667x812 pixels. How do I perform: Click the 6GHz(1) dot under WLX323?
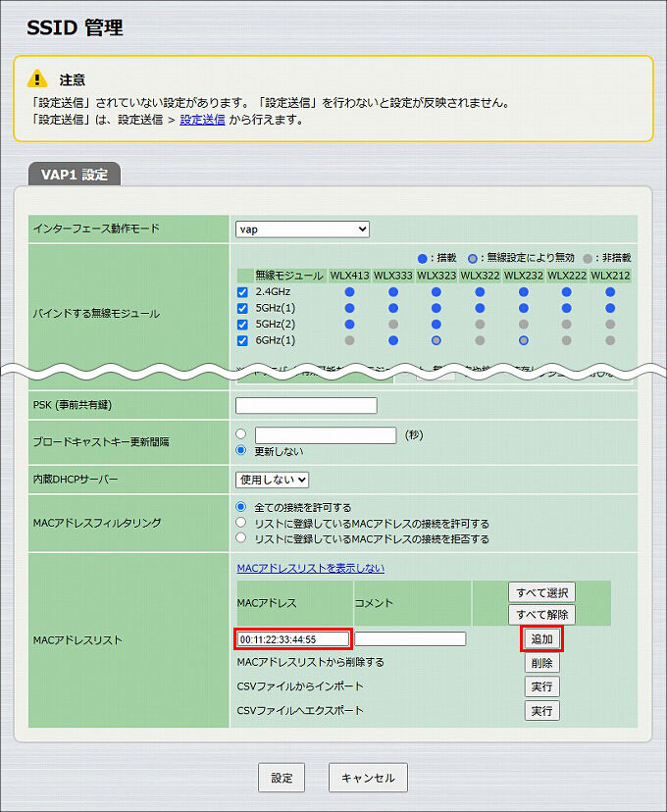pos(436,340)
